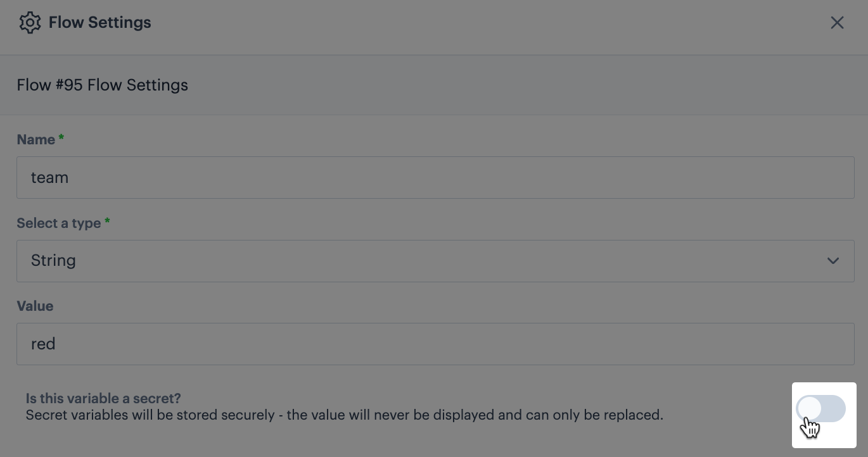Click the 'Flow Settings' header title
868x457 pixels.
[100, 23]
